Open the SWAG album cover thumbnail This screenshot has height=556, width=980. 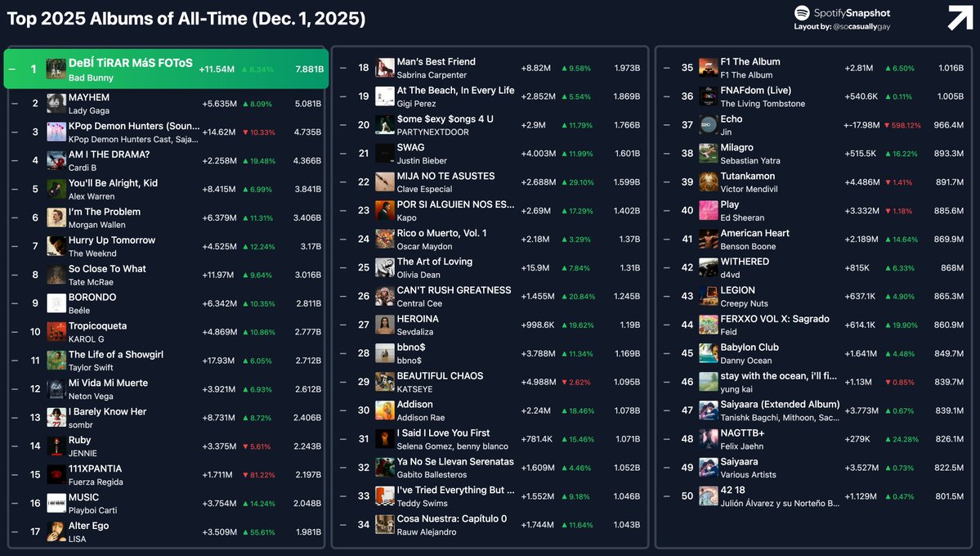click(x=385, y=154)
